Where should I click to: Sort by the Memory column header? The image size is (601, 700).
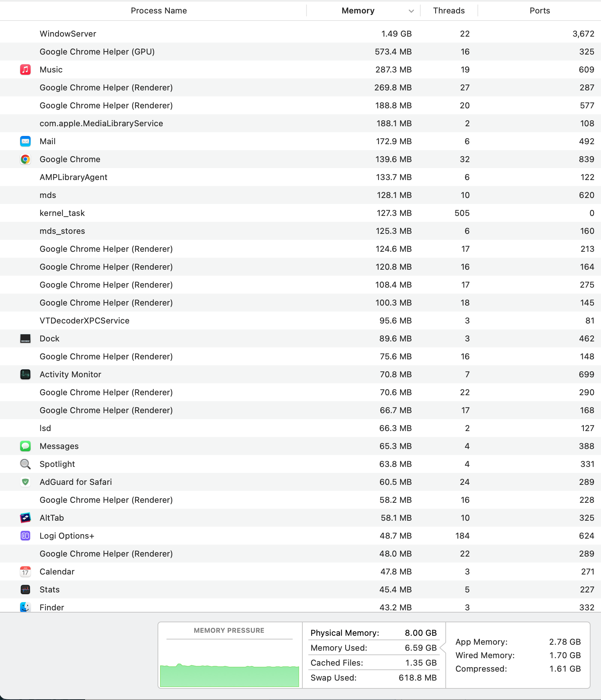point(358,11)
